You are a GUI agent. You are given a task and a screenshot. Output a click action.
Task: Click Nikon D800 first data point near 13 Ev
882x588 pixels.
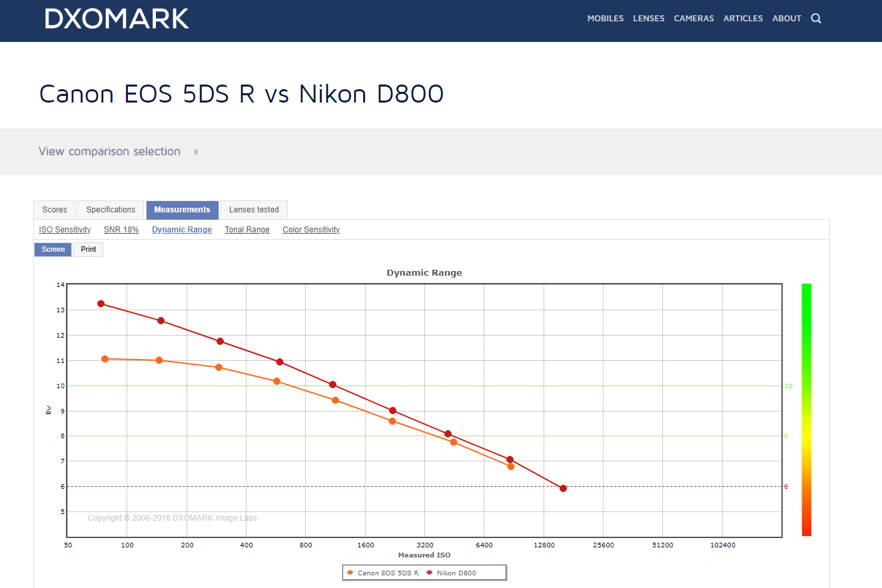(101, 304)
